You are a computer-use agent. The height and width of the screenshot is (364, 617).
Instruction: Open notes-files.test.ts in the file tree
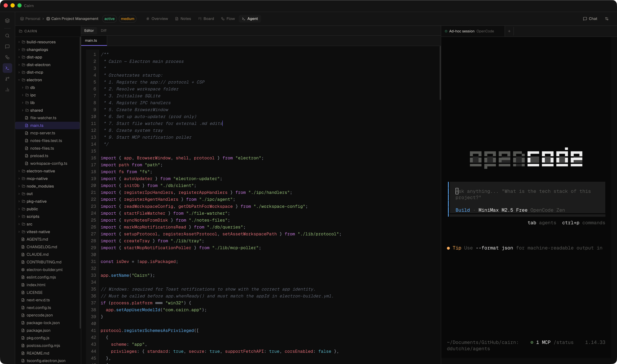pyautogui.click(x=48, y=140)
